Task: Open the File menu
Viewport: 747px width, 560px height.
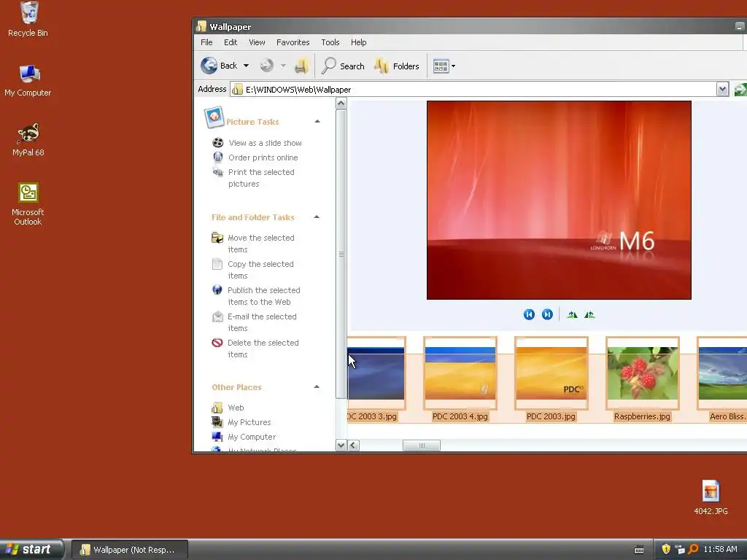Action: pyautogui.click(x=206, y=42)
